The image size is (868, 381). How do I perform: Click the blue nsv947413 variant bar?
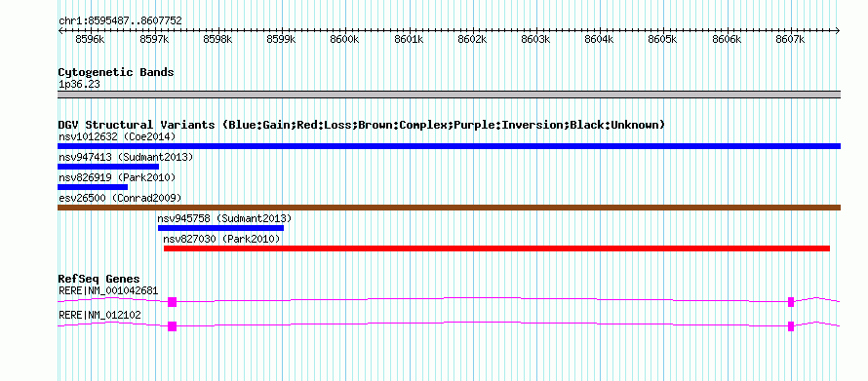pos(108,167)
